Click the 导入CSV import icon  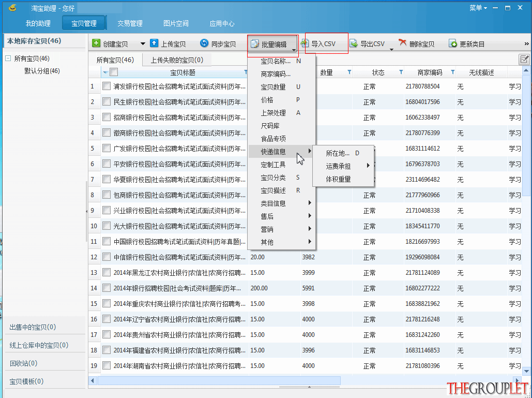(x=305, y=43)
